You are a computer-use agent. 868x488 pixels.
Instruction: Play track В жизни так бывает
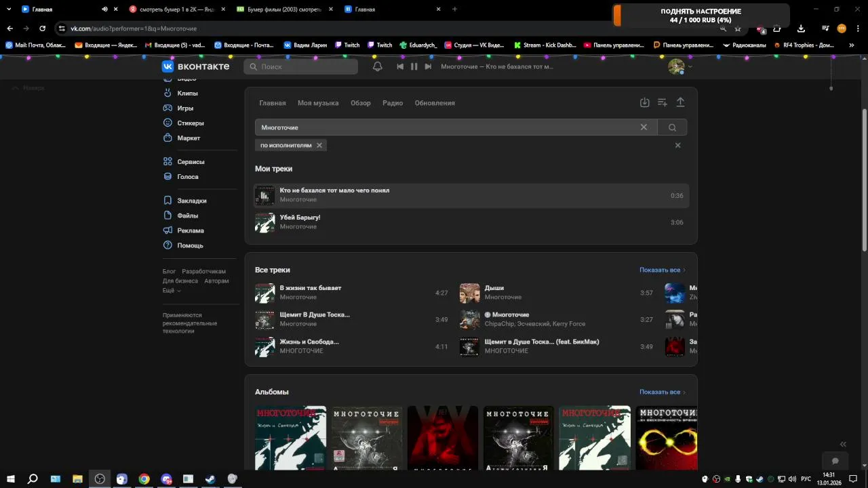351,293
